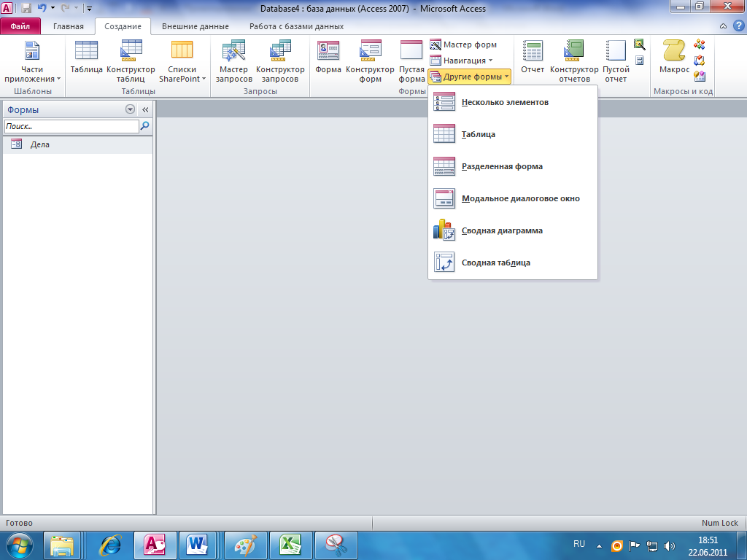Click the Visual Basic icon beside Макрос
This screenshot has width=747, height=560.
[x=700, y=76]
